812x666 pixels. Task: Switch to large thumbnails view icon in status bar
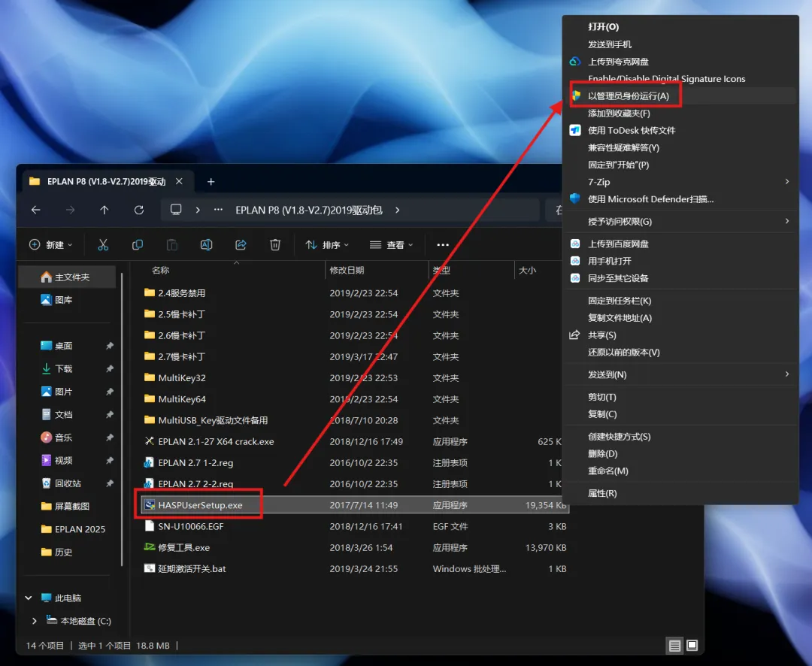692,646
